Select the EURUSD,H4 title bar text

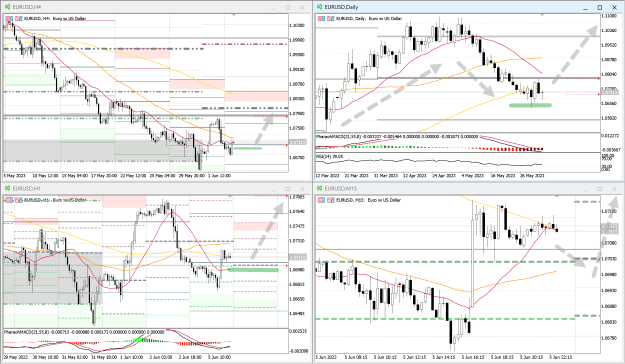click(x=26, y=7)
